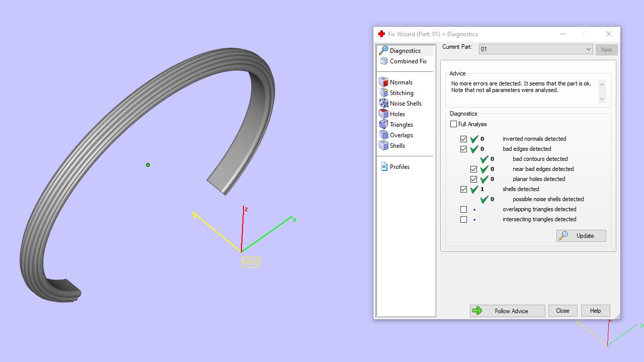This screenshot has width=644, height=362.
Task: Click green checkmark beside bad contours detected
Action: click(x=485, y=159)
